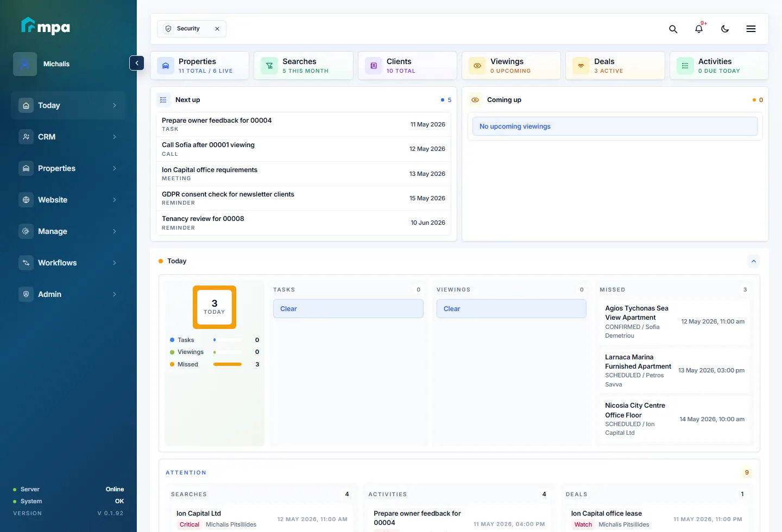Open the Searches this month card
The width and height of the screenshot is (782, 532).
coord(304,66)
